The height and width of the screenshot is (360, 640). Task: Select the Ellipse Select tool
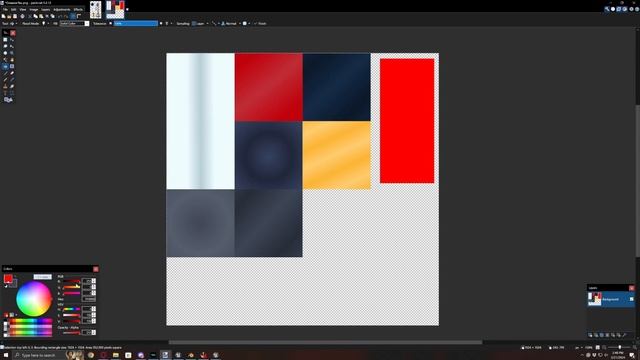click(x=5, y=53)
